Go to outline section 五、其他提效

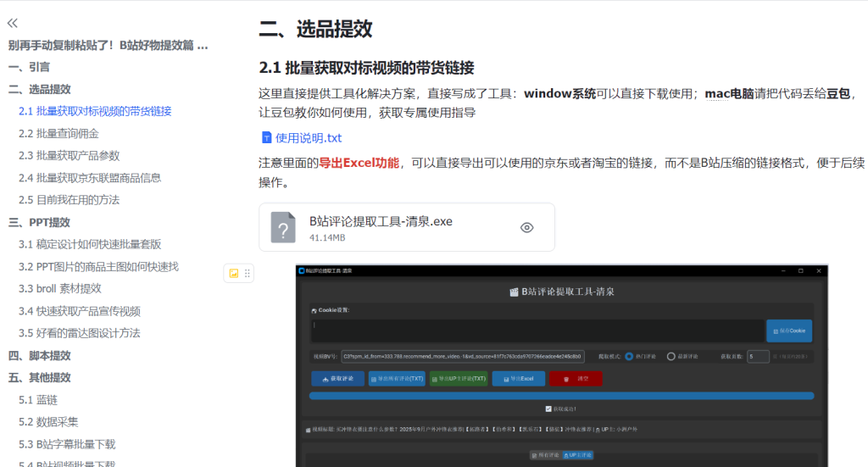click(39, 377)
